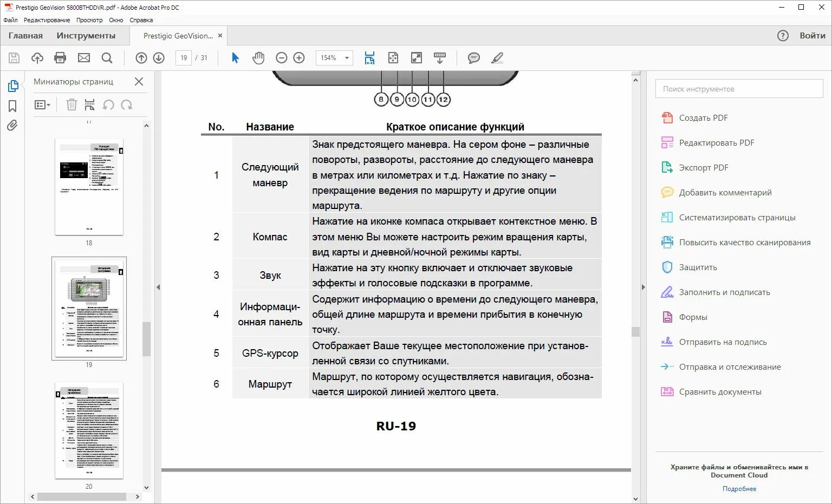Click the insert/print pages icon in thumbnails
Screen dimensions: 832x504
(90, 104)
